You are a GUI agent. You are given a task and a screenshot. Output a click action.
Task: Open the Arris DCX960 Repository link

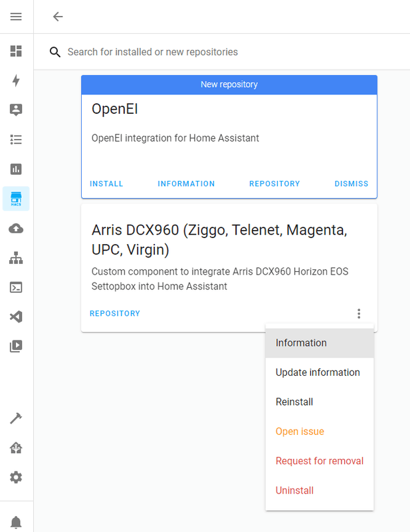coord(114,313)
